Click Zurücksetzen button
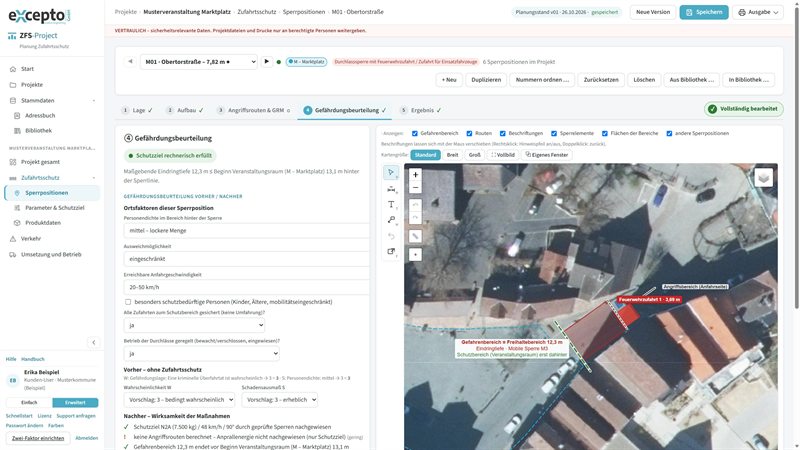800x450 pixels. click(601, 80)
